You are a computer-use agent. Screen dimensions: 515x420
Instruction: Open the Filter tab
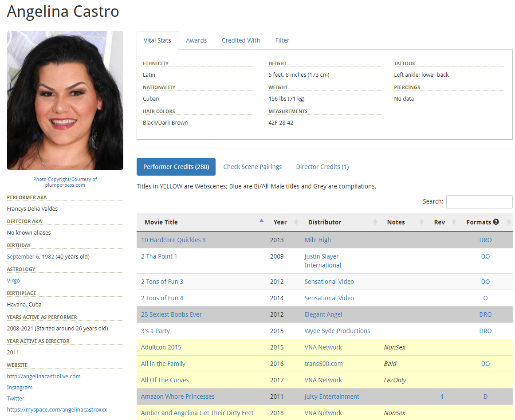282,40
